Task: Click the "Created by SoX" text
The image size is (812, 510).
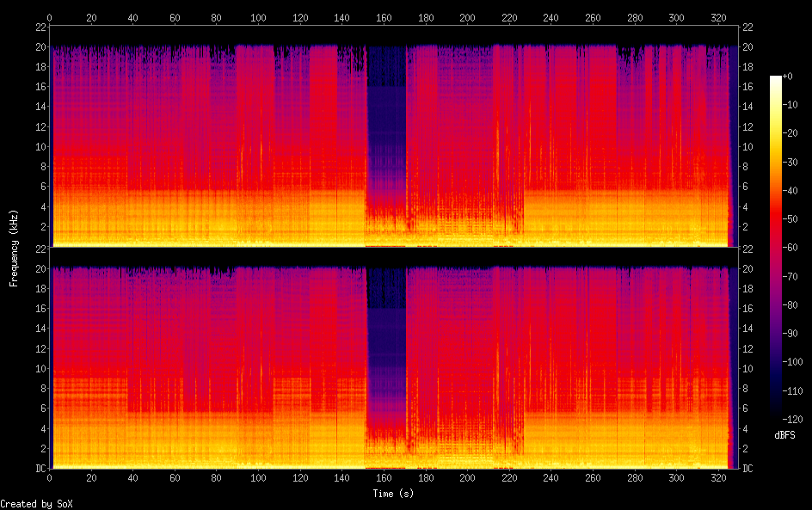Action: point(24,504)
